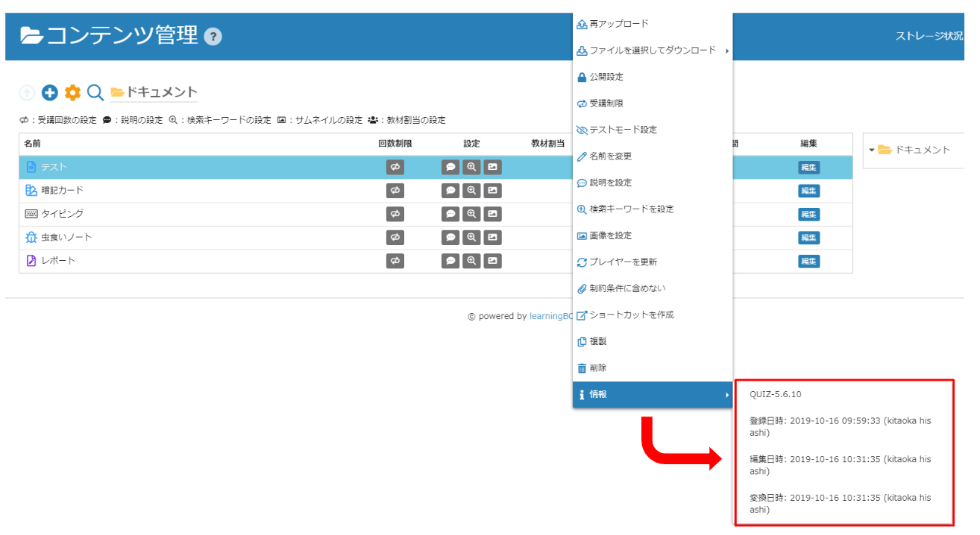Click 編集 button for 暗記カード row
The width and height of the screenshot is (980, 535).
[x=808, y=191]
